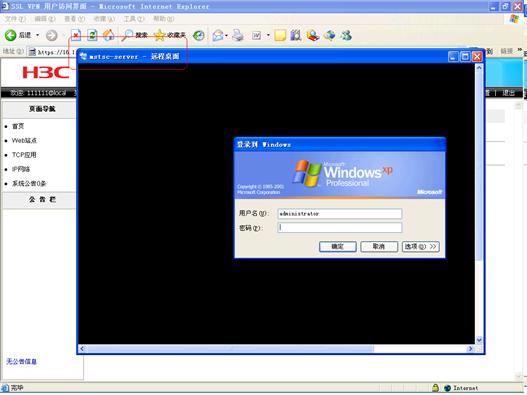Open the Home page icon
Image resolution: width=527 pixels, height=395 pixels.
click(108, 35)
